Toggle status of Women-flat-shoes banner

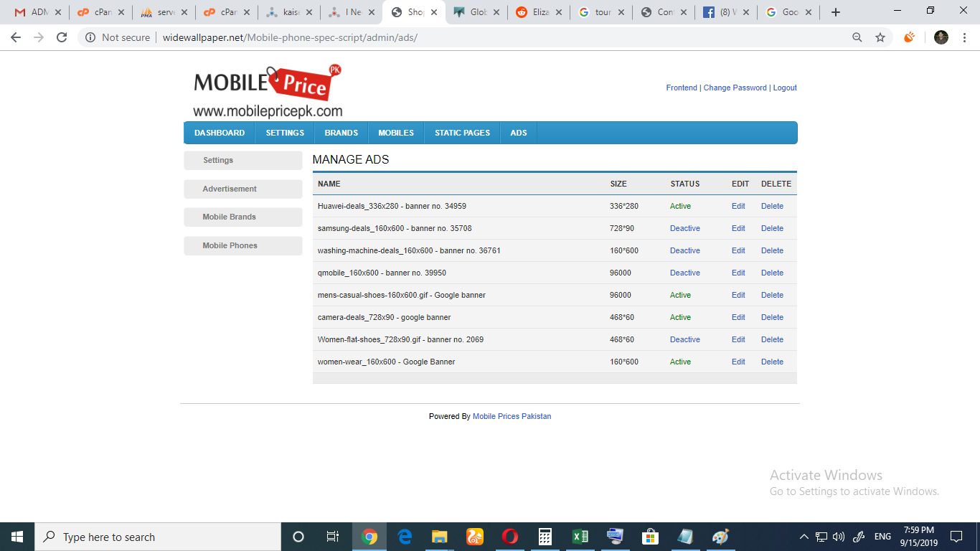click(685, 339)
